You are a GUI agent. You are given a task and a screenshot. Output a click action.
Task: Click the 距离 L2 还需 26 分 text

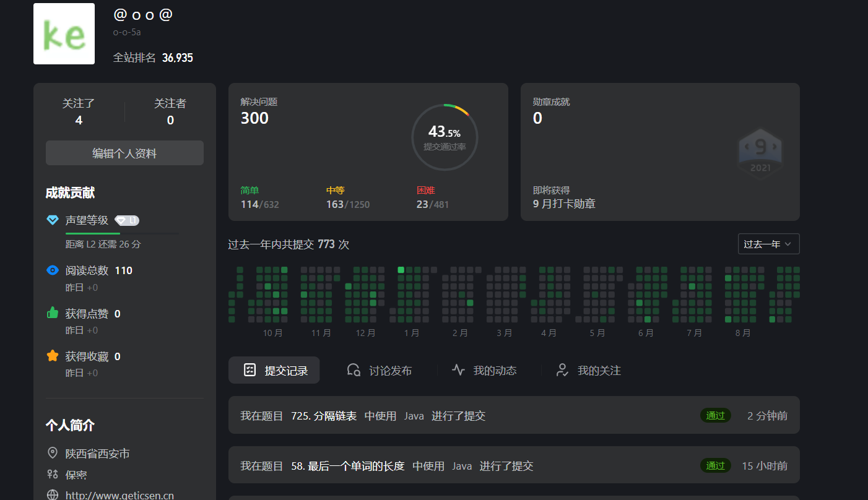click(103, 244)
